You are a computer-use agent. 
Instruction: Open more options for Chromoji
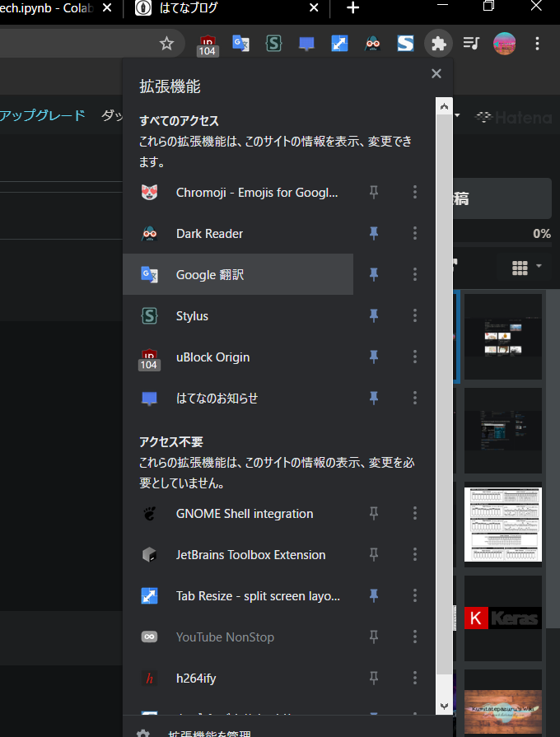pos(415,192)
